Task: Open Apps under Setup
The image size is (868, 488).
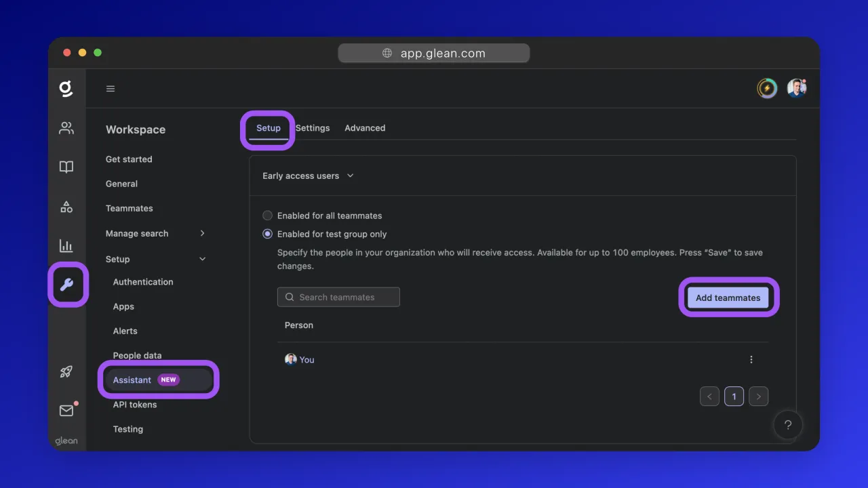Action: point(123,306)
